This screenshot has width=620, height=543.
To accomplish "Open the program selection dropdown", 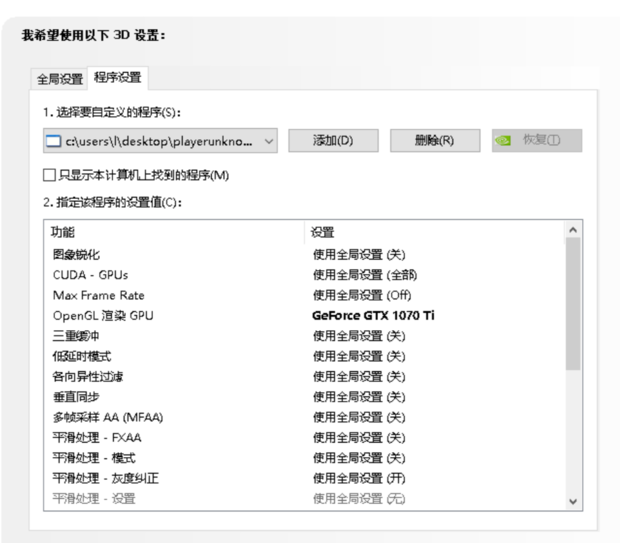I will (x=160, y=140).
